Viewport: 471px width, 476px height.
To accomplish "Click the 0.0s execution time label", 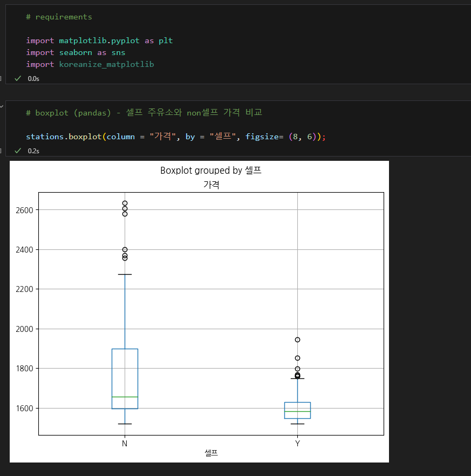I will 33,79.
